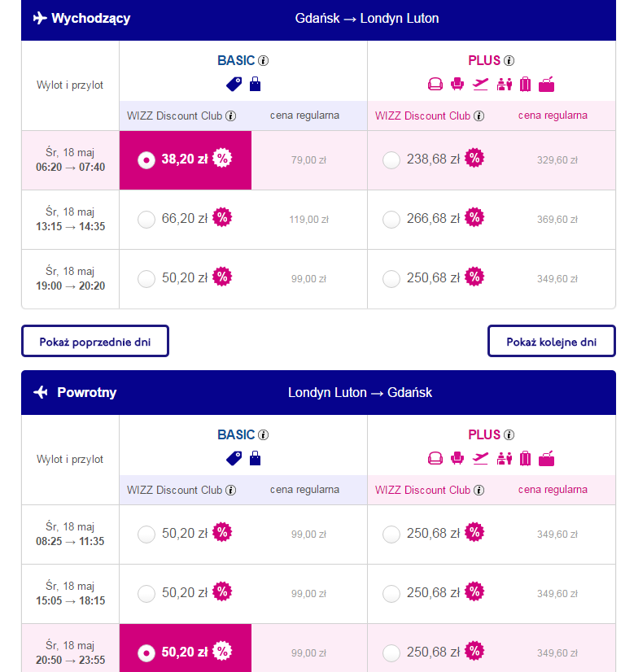Image resolution: width=625 pixels, height=672 pixels.
Task: Click Pokaż poprzednie dni button
Action: pos(95,341)
